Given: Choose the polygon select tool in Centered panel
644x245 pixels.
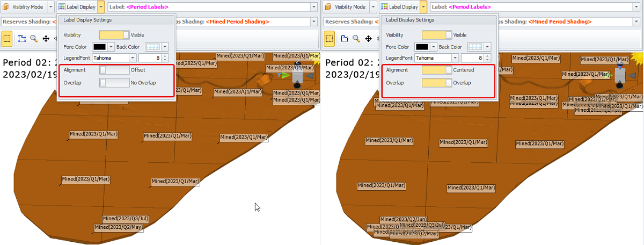Looking at the screenshot, I should 344,39.
